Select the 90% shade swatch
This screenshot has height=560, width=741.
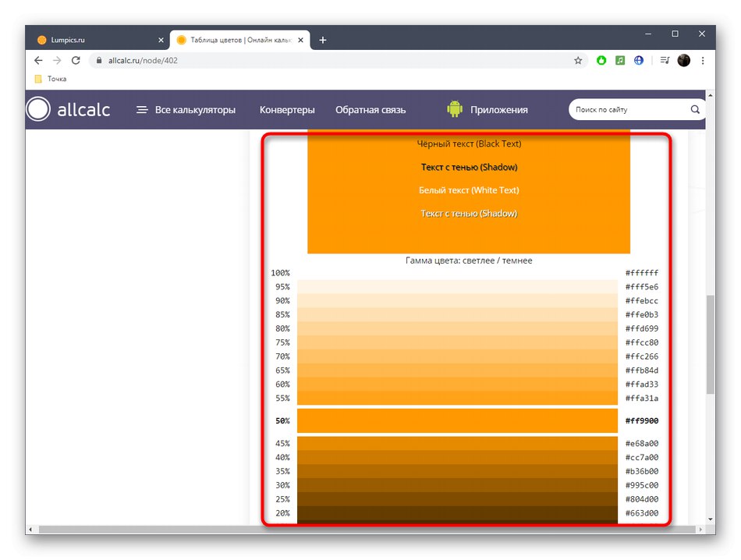(x=457, y=300)
